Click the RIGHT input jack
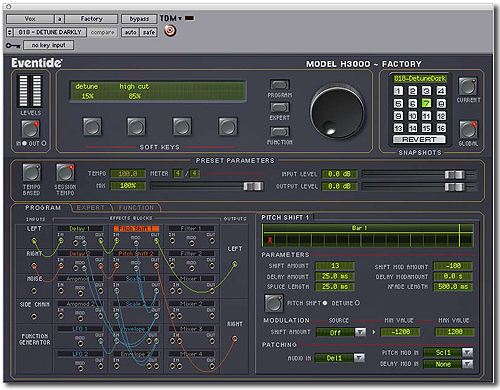500x390 pixels. (34, 266)
